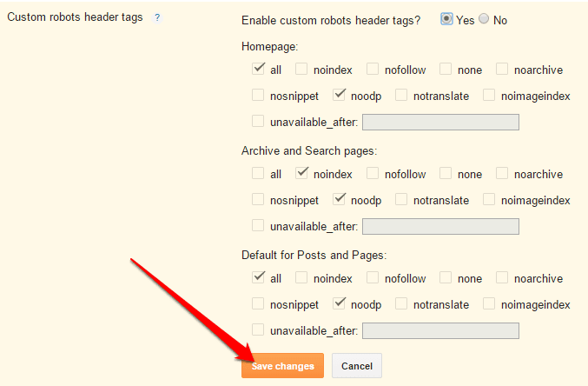Uncheck Archive and Search noodp checkbox
588x386 pixels.
tap(339, 199)
